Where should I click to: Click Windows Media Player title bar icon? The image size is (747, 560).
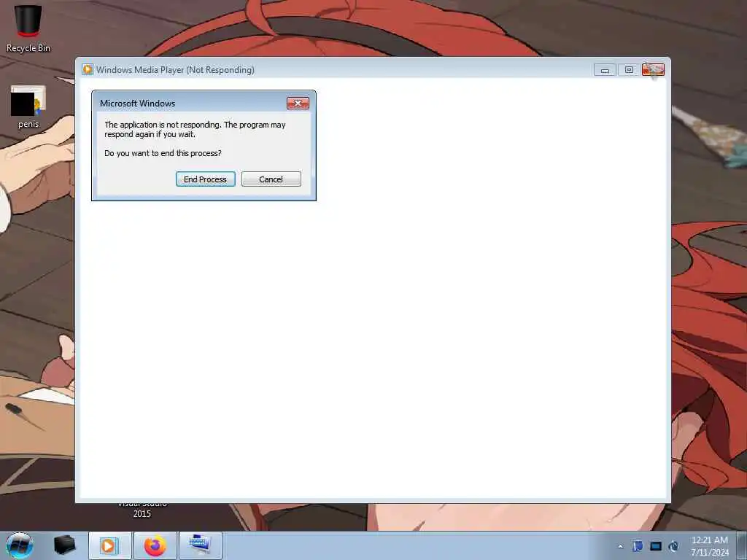88,69
